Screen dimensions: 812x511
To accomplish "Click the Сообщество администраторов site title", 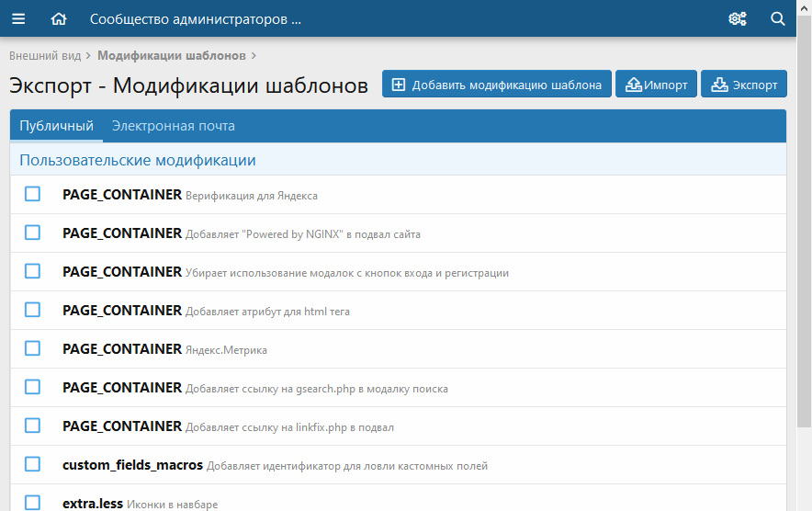I will (x=195, y=18).
